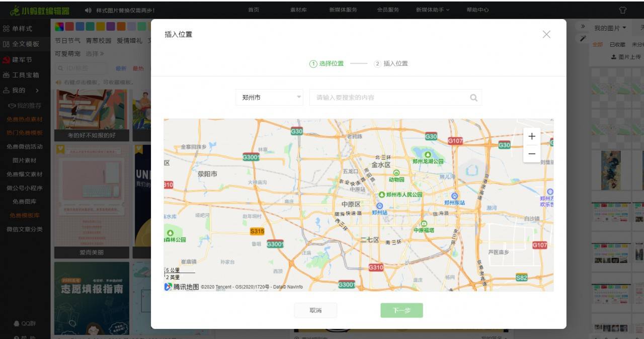Click the QQ群 item at sidebar bottom

tap(25, 323)
